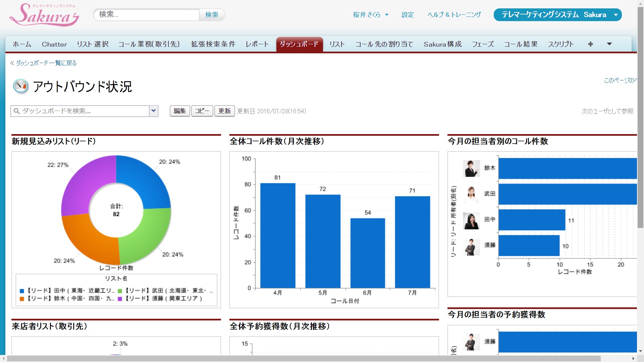
Task: Click the Sakura logo icon
Action: [x=44, y=15]
